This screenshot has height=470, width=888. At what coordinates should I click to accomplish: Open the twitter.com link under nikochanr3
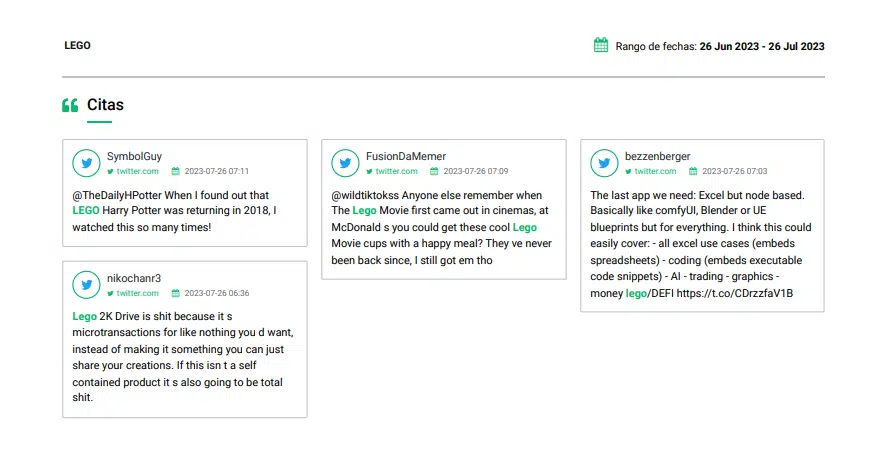pos(138,293)
